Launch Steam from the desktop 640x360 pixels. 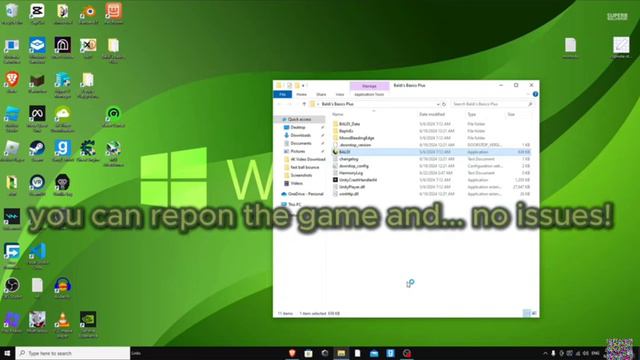click(37, 151)
